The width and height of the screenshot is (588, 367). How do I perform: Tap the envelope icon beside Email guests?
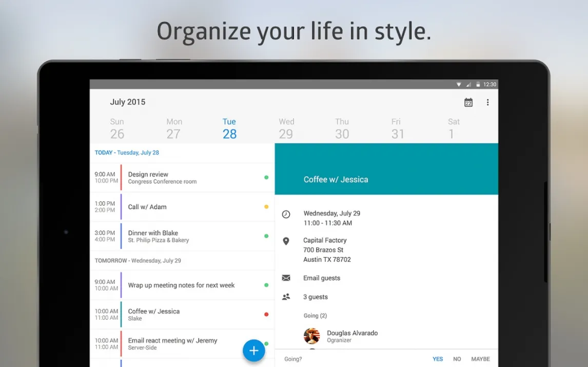(286, 278)
